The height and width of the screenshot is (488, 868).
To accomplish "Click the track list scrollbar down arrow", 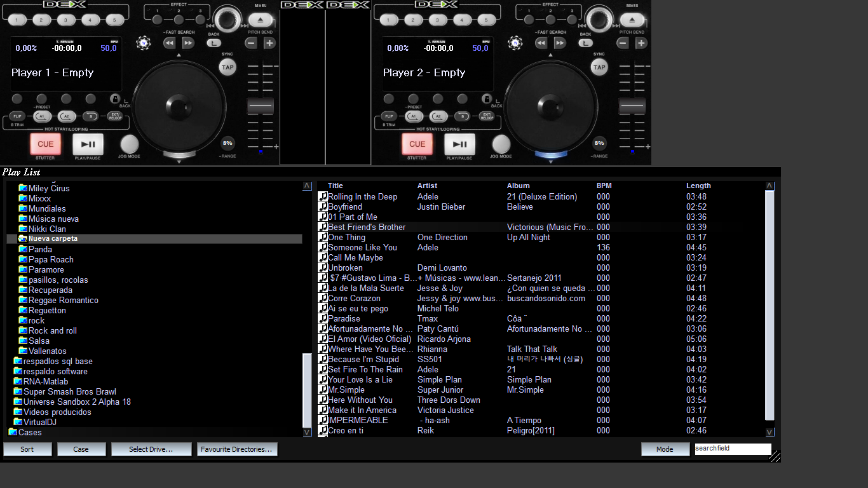I will point(770,432).
